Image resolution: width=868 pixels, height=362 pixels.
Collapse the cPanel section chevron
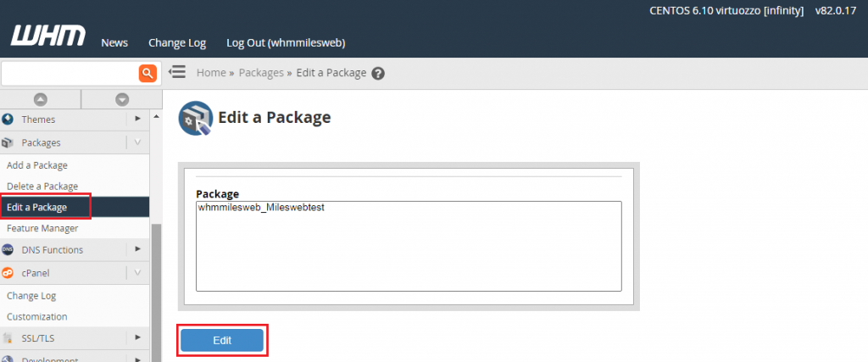(137, 272)
